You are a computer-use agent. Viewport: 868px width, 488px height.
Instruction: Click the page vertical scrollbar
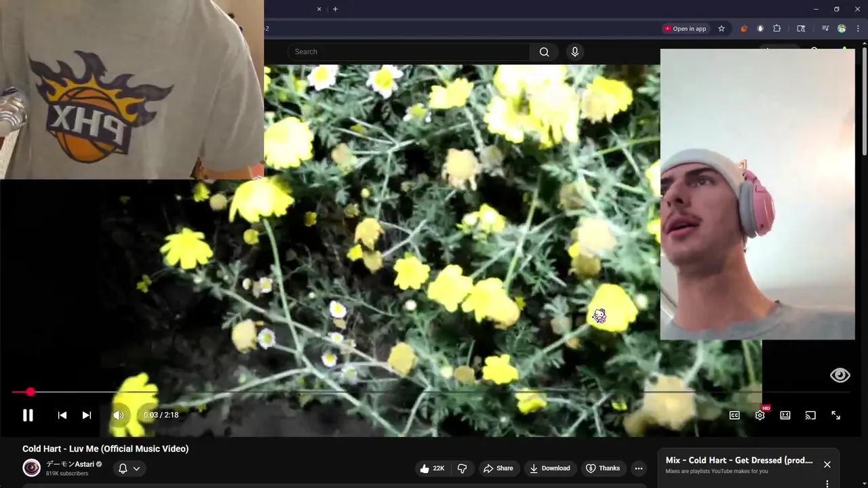(864, 102)
